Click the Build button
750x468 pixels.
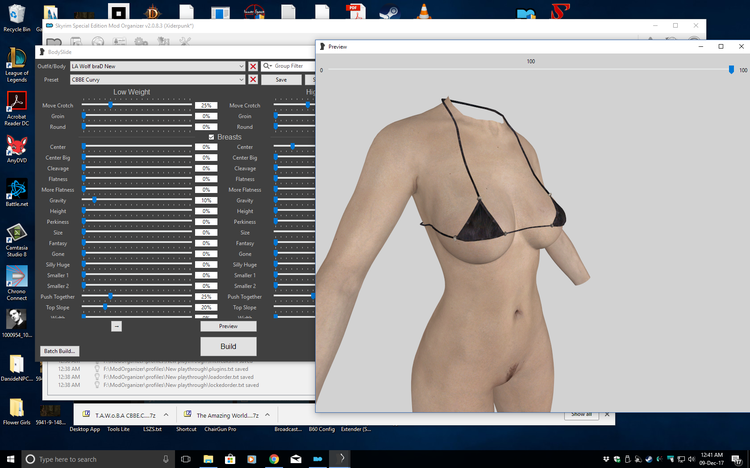pos(228,346)
